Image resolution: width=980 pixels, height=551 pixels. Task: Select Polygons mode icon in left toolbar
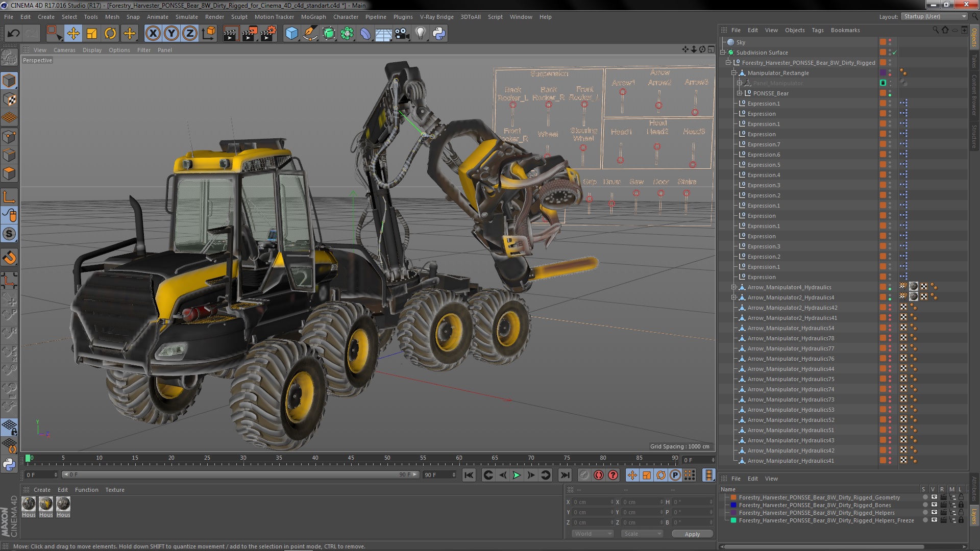coord(9,173)
